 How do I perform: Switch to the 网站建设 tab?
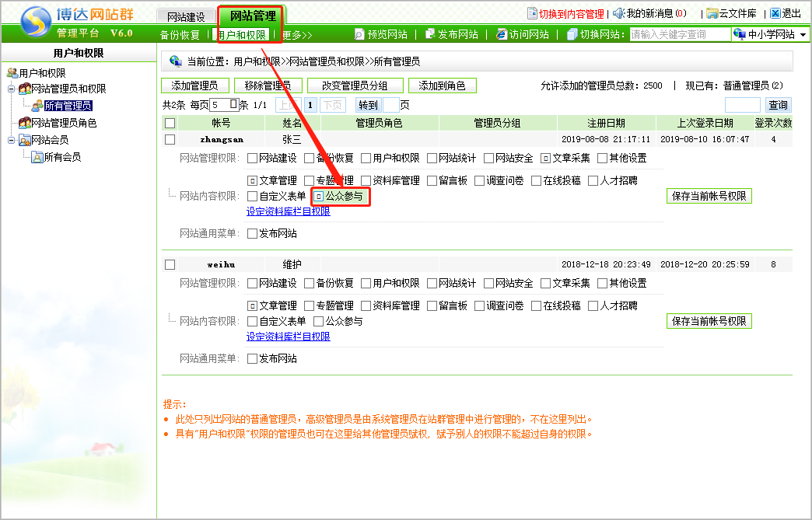click(186, 16)
